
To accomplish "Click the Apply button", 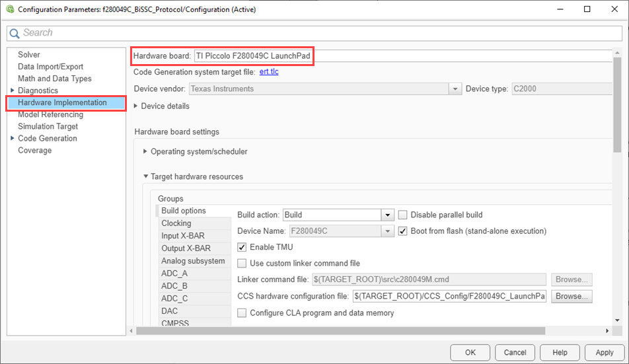I will [x=605, y=353].
